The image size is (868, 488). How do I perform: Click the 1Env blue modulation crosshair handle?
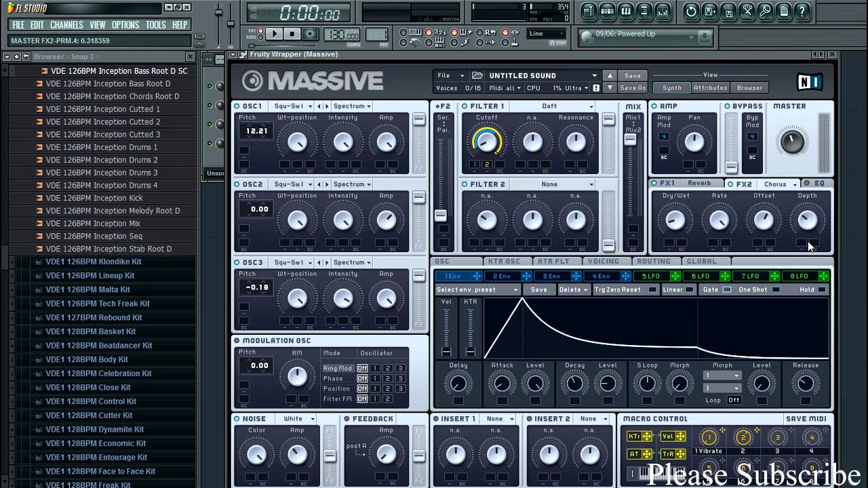click(477, 276)
